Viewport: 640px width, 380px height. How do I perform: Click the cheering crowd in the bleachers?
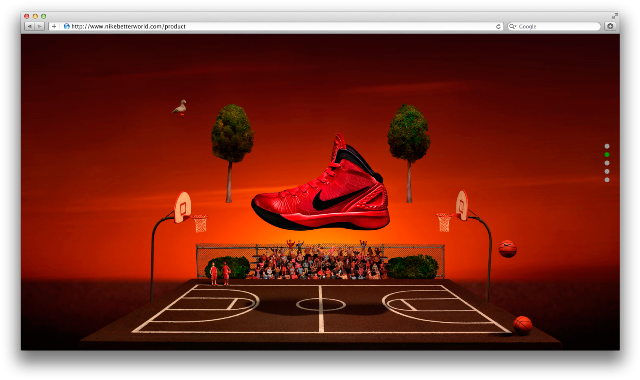click(x=321, y=260)
